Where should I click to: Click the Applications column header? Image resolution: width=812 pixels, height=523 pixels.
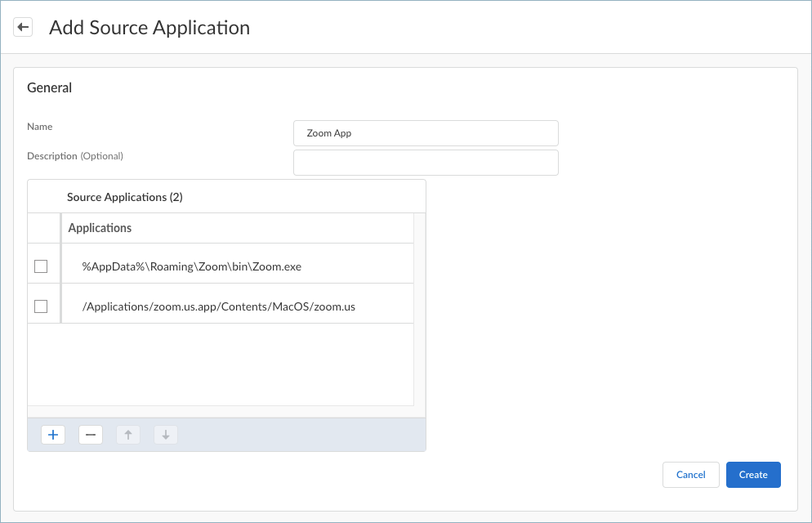click(100, 228)
